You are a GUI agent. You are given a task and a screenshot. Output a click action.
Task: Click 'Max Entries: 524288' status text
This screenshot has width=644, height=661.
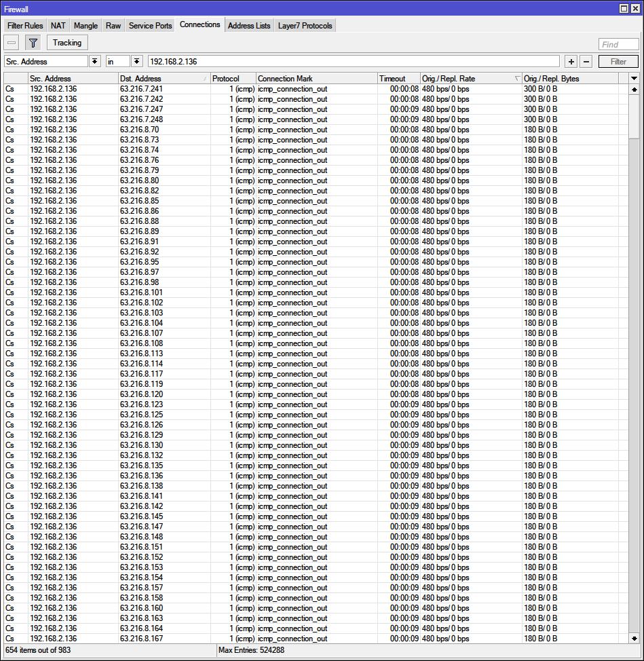(x=251, y=650)
